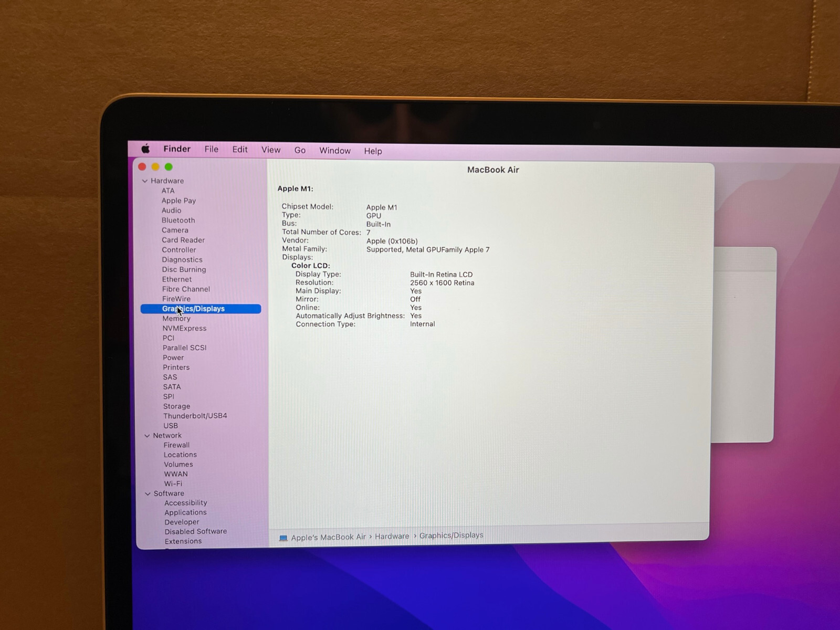Select Thunderbolt/USB4 in the sidebar
This screenshot has width=840, height=630.
point(195,416)
